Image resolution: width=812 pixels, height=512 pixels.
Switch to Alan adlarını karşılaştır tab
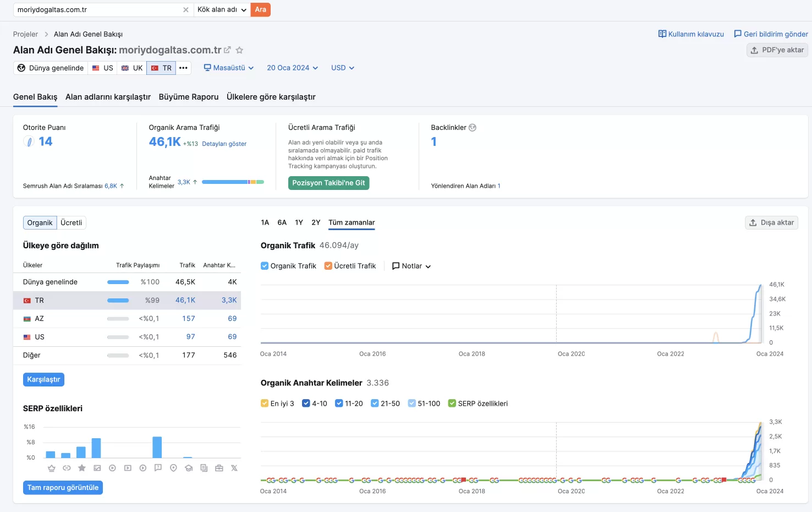[108, 97]
